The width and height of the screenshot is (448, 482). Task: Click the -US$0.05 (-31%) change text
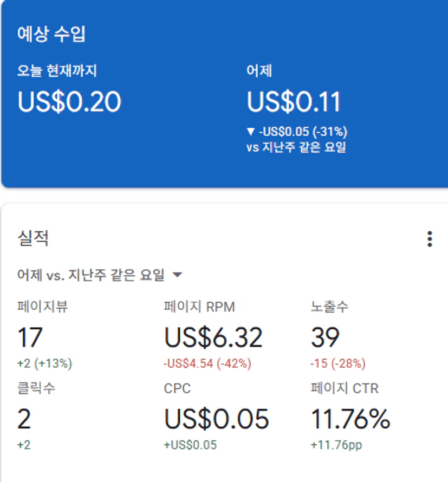(x=303, y=132)
